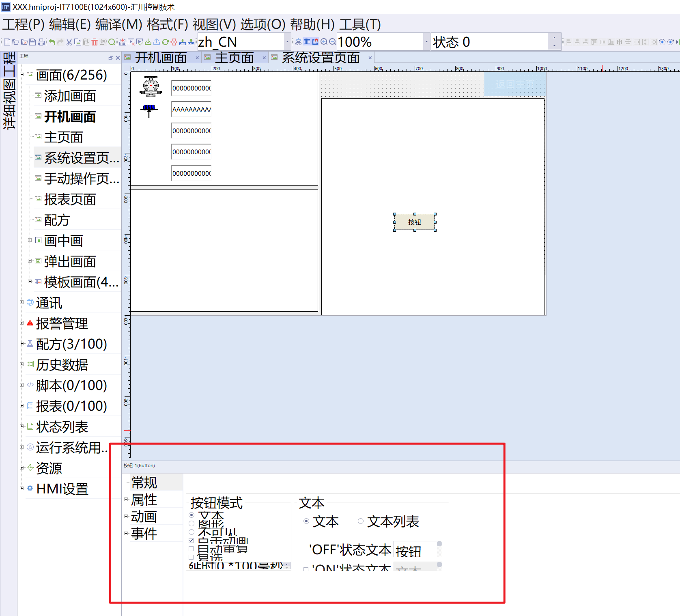
Task: Click the 'OFF'状态文本 field scrollbar
Action: pos(439,549)
